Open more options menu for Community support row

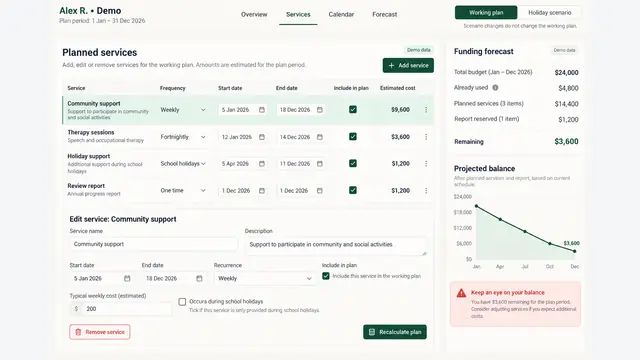pyautogui.click(x=426, y=110)
